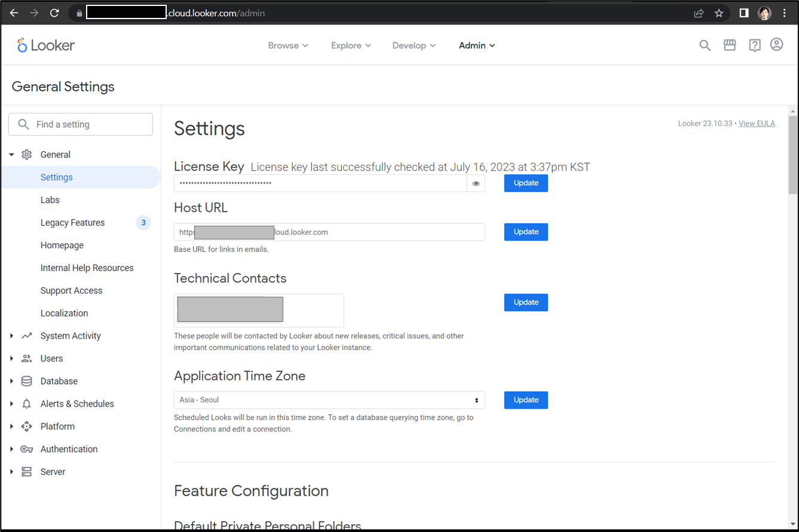Reveal the license key with eye icon
This screenshot has width=799, height=532.
click(x=476, y=184)
